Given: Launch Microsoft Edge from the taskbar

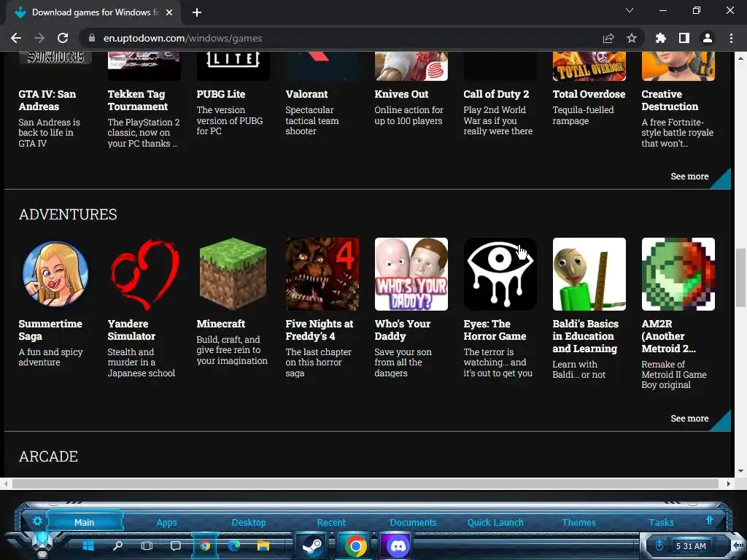Looking at the screenshot, I should (234, 545).
